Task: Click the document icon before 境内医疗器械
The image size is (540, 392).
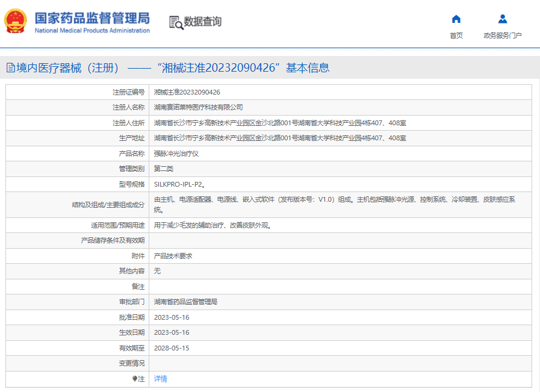Action: pyautogui.click(x=11, y=68)
